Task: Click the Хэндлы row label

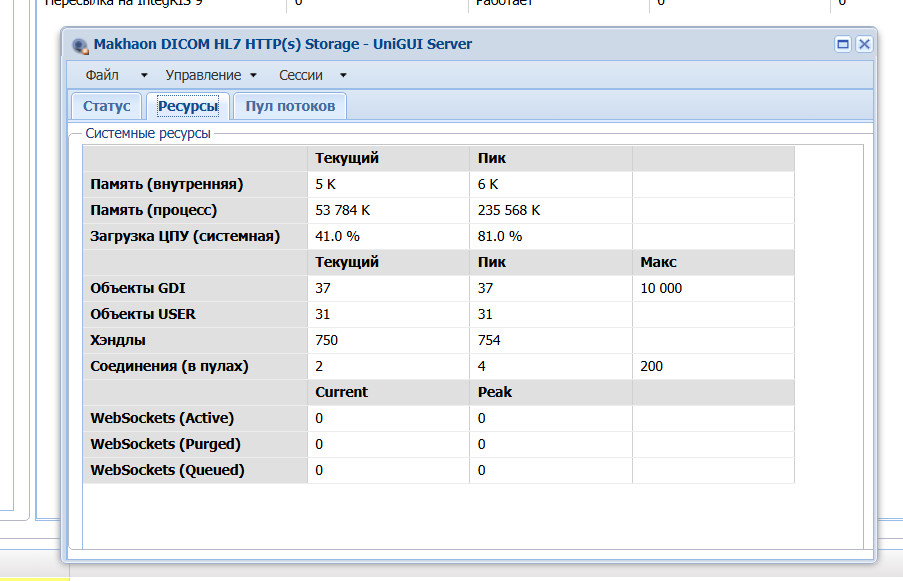Action: [x=117, y=340]
